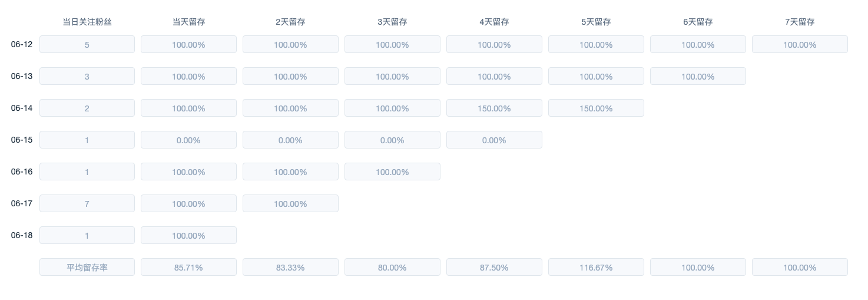The image size is (868, 300).
Task: Click the 06-13 6天留存 100.00% cell
Action: click(698, 77)
